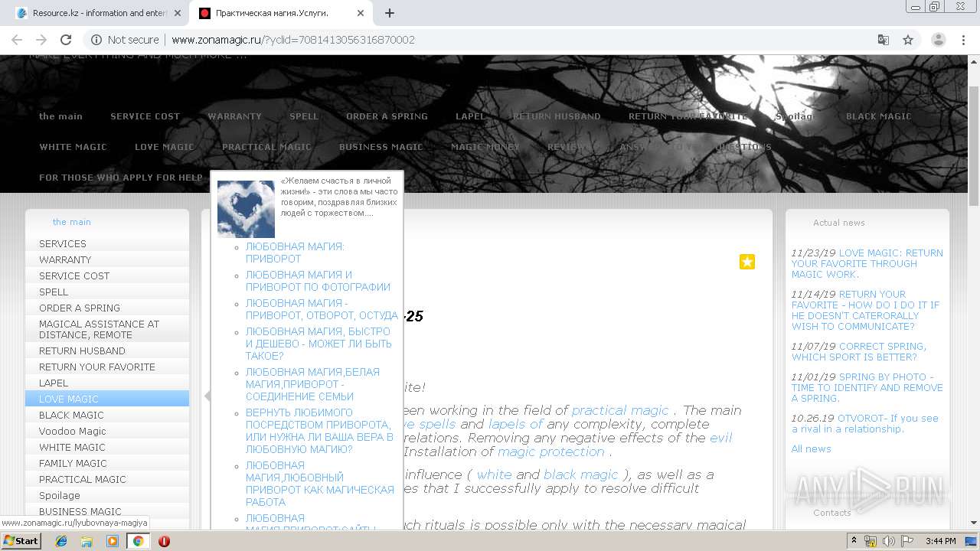Click the yellow star favorite icon on page

point(747,262)
